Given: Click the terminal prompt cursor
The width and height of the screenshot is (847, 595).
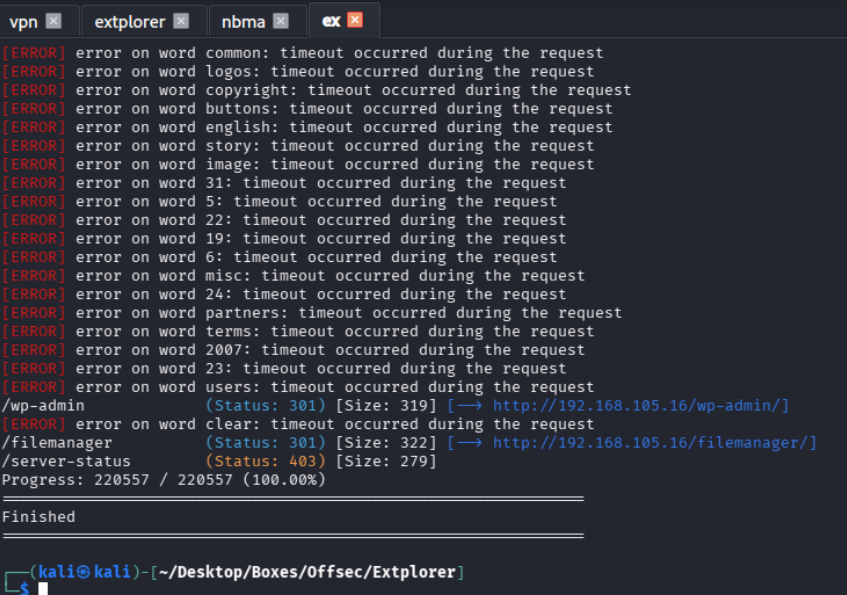Looking at the screenshot, I should point(43,589).
